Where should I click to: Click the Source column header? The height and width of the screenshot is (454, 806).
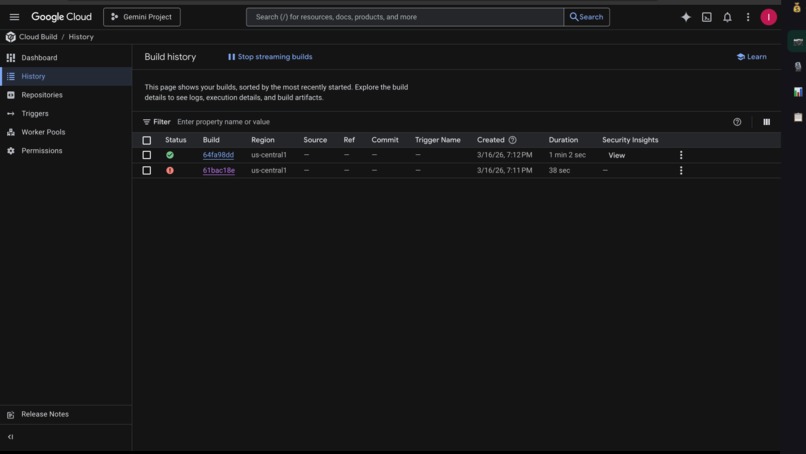click(315, 140)
